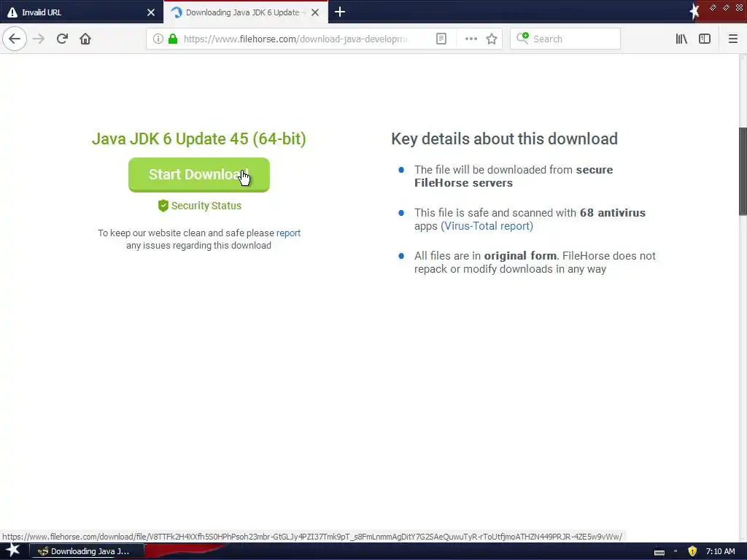This screenshot has width=747, height=560.
Task: Click the '68 antivirus' bold text
Action: (x=612, y=212)
